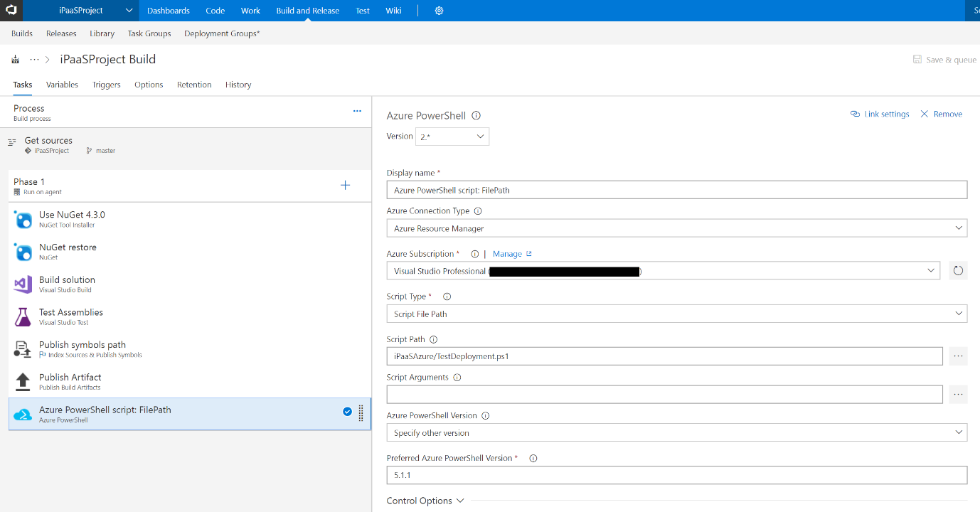Add a task with Phase 1 plus icon

click(x=345, y=185)
